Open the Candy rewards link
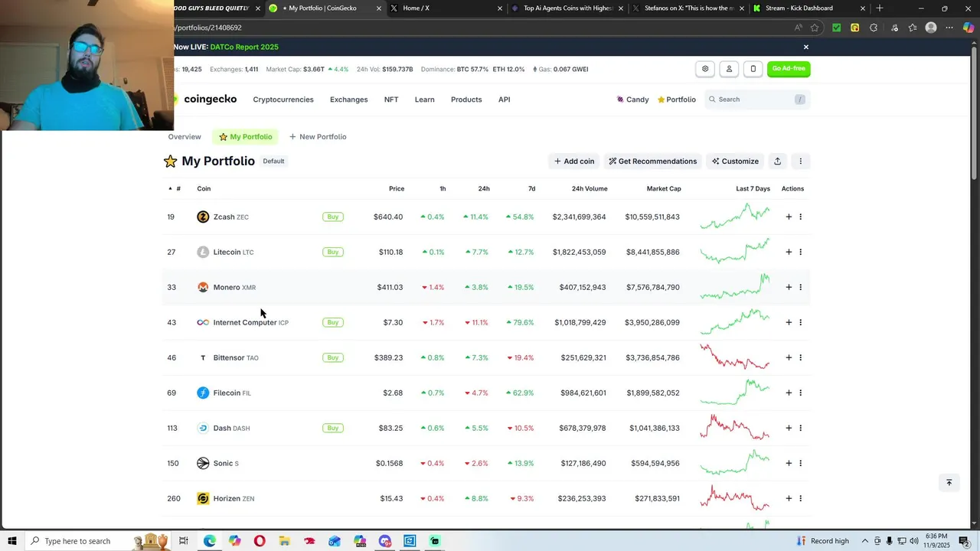The width and height of the screenshot is (980, 551). pyautogui.click(x=632, y=99)
